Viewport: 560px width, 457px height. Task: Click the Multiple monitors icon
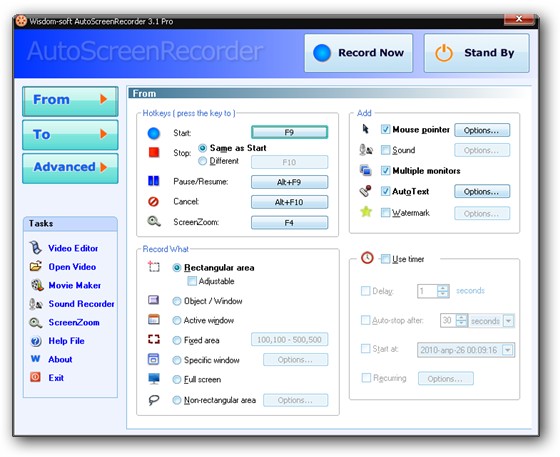tap(366, 170)
